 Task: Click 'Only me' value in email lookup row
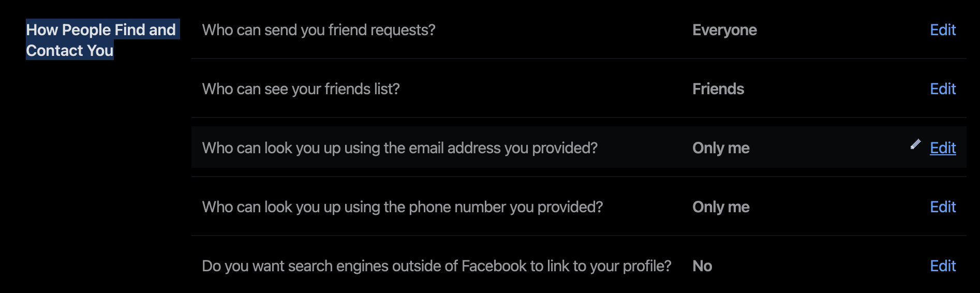721,148
